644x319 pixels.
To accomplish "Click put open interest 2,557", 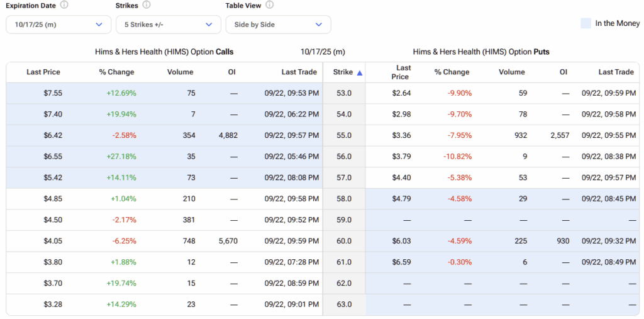I will click(560, 136).
